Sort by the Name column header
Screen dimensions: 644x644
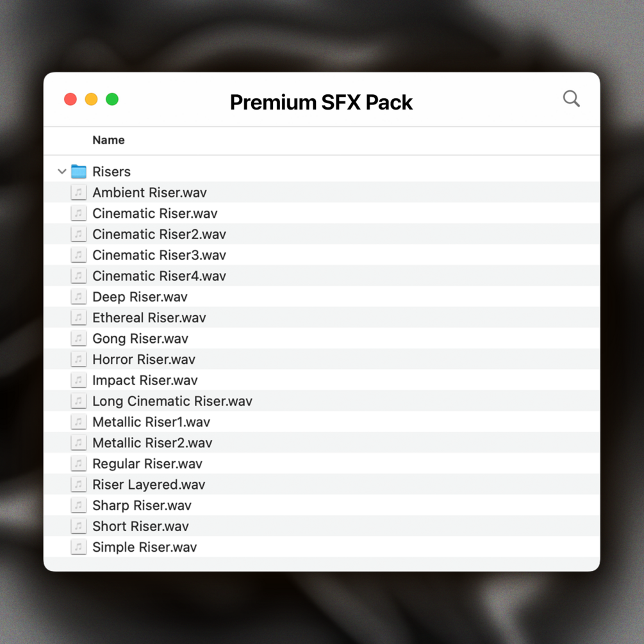click(108, 140)
